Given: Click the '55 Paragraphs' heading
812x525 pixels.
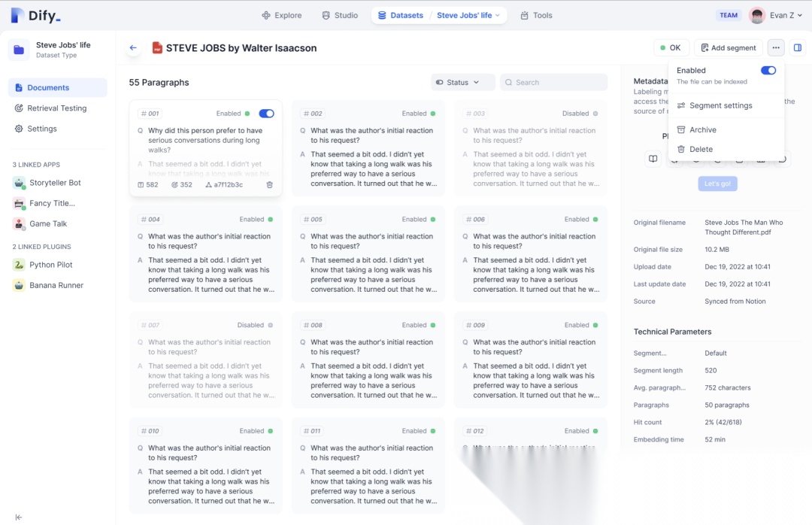Looking at the screenshot, I should [x=159, y=83].
